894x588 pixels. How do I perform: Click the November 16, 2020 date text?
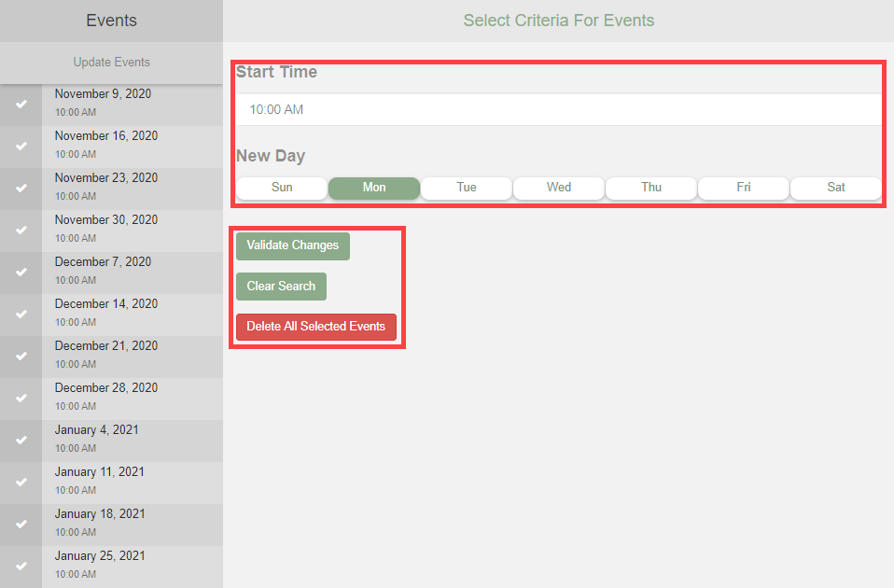(106, 135)
